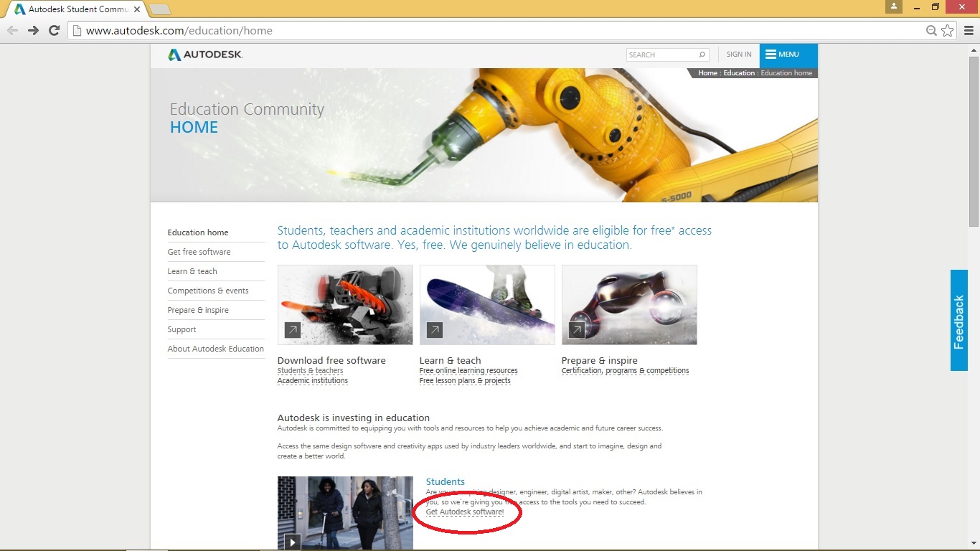
Task: Click SIGN IN
Action: pos(739,55)
